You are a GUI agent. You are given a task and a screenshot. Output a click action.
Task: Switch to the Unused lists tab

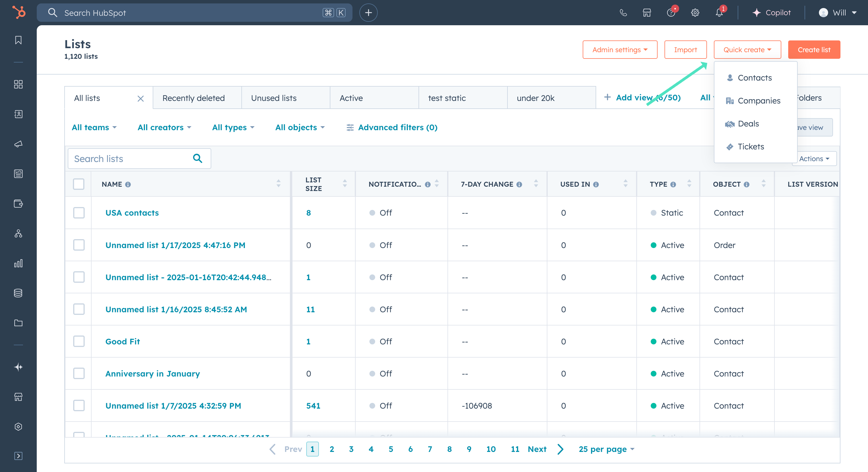click(x=286, y=98)
